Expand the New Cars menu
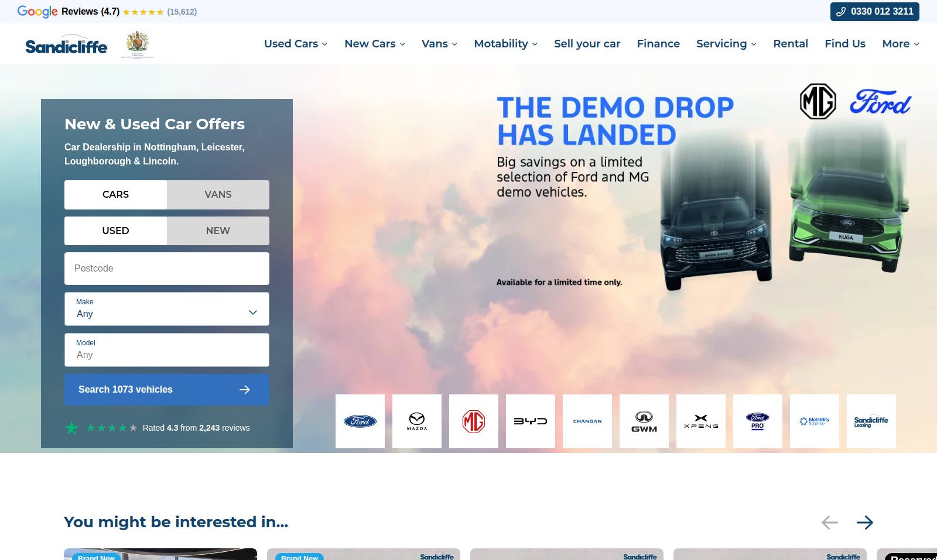The width and height of the screenshot is (937, 560). click(375, 44)
